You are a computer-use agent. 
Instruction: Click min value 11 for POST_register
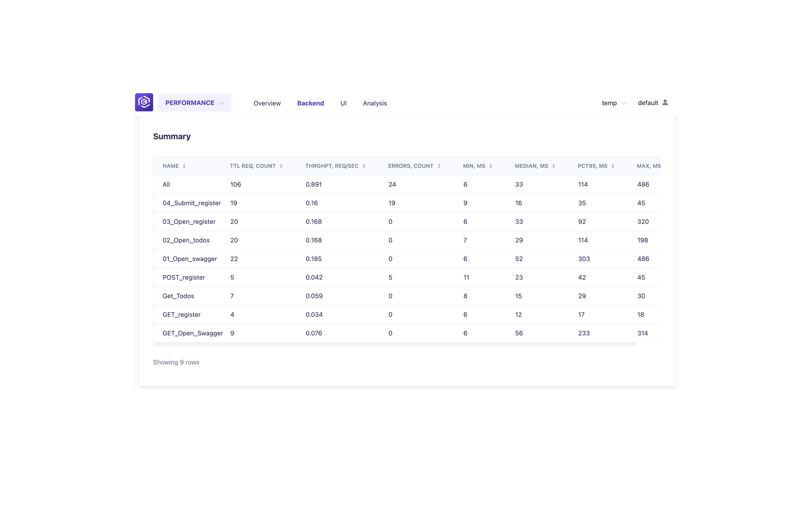click(466, 278)
